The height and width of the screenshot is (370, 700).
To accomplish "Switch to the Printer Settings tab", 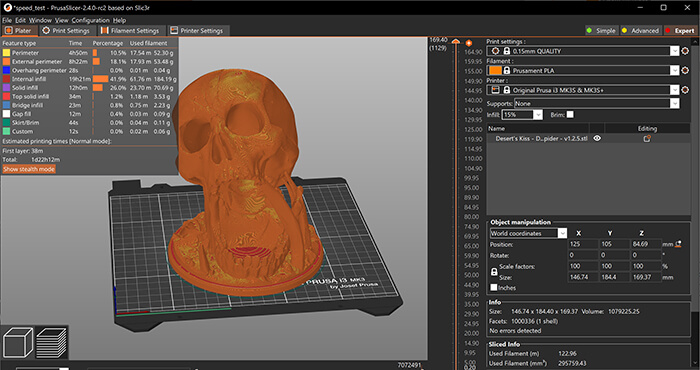I will tap(197, 31).
